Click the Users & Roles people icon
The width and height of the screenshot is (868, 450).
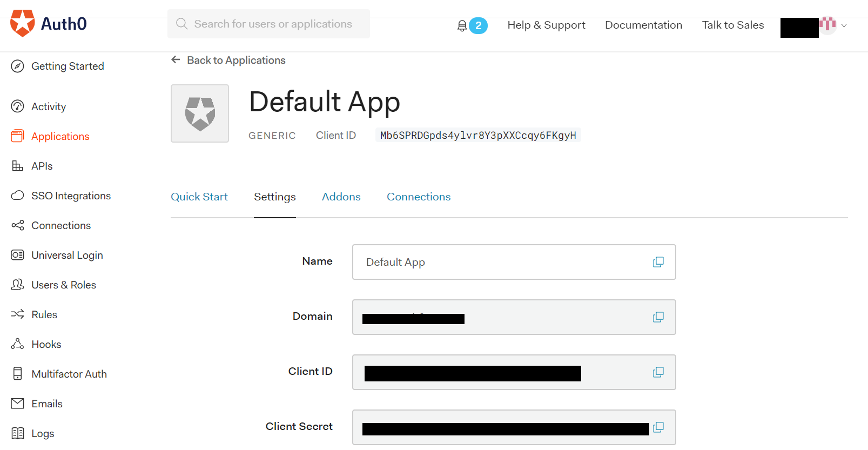coord(17,285)
